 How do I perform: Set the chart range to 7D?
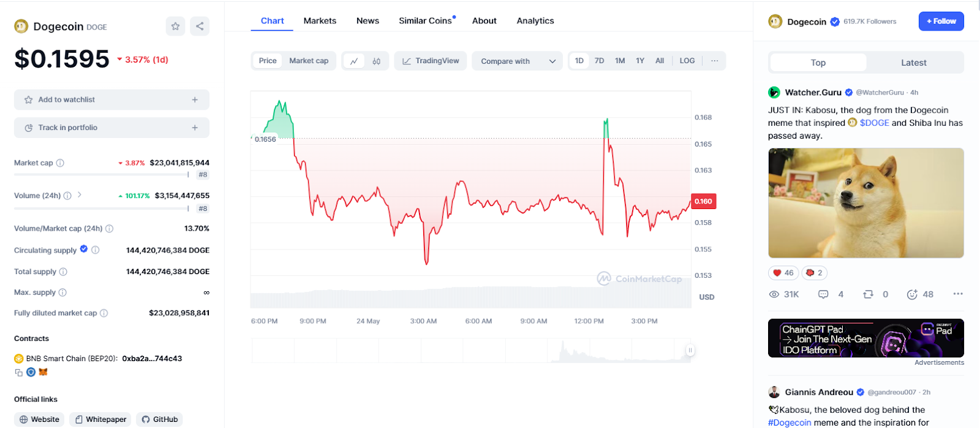click(600, 61)
